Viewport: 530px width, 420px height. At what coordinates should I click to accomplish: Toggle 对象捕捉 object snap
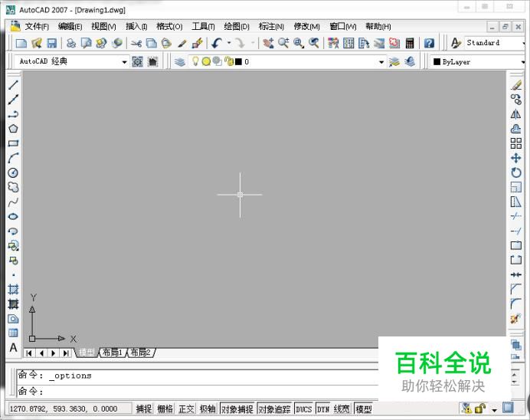237,409
